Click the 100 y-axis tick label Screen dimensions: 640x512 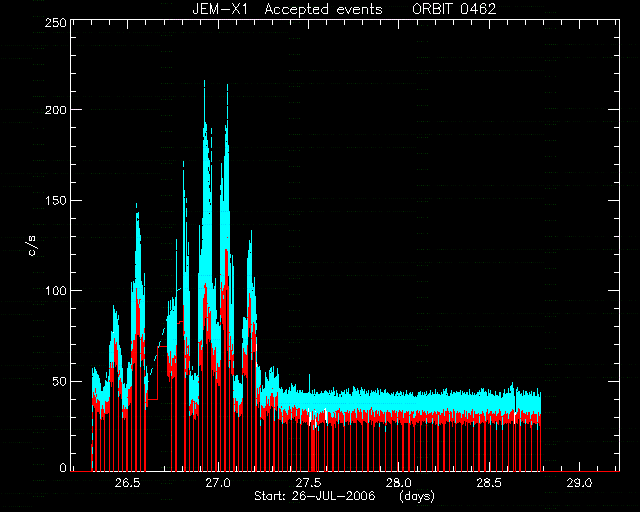tap(56, 291)
